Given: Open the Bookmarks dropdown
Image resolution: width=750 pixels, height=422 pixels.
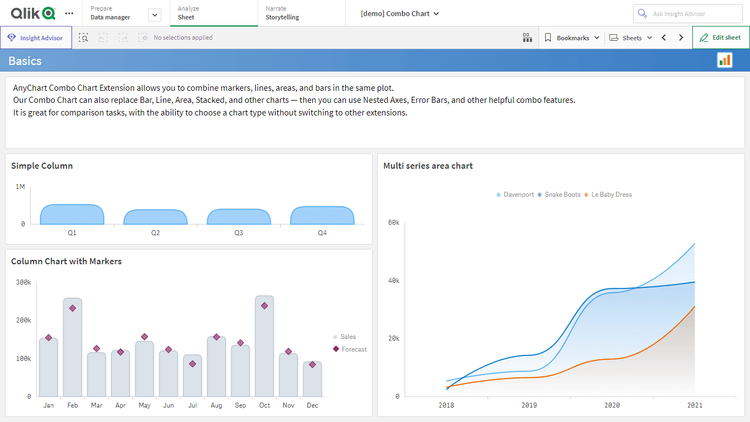Looking at the screenshot, I should pos(572,37).
